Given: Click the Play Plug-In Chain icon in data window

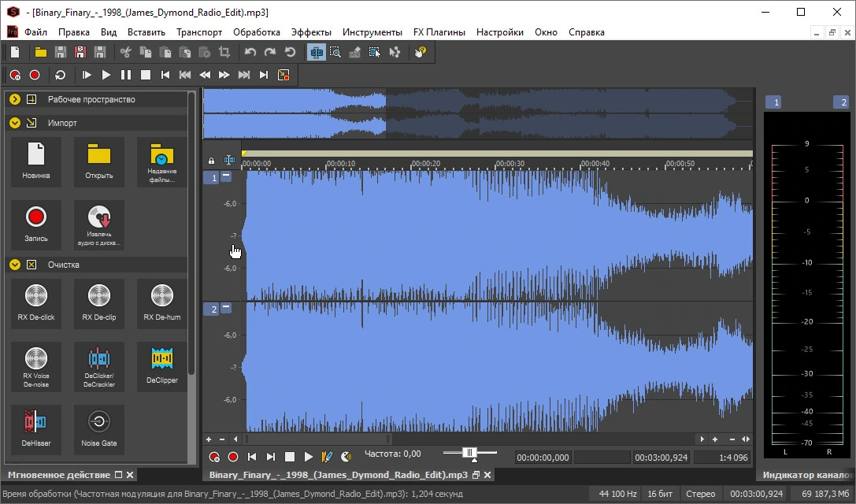Looking at the screenshot, I should [x=327, y=457].
